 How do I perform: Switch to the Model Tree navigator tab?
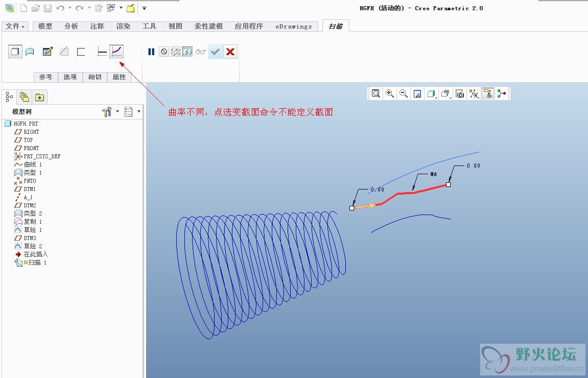9,97
